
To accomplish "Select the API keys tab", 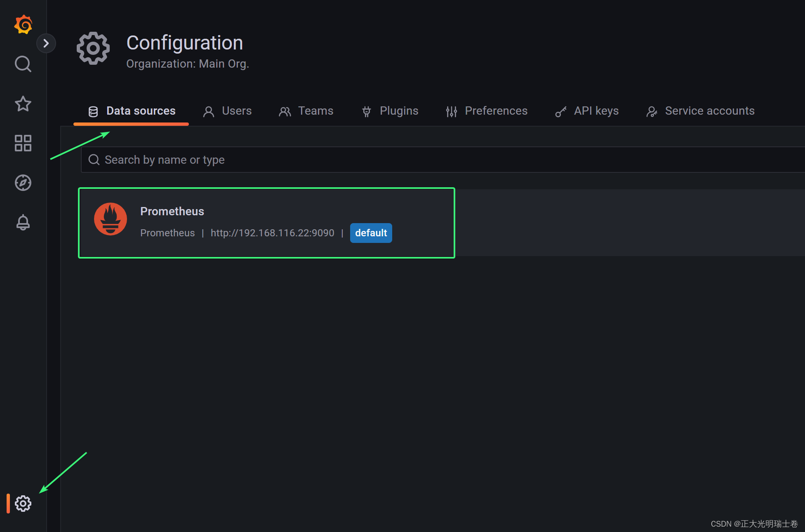I will pos(587,111).
